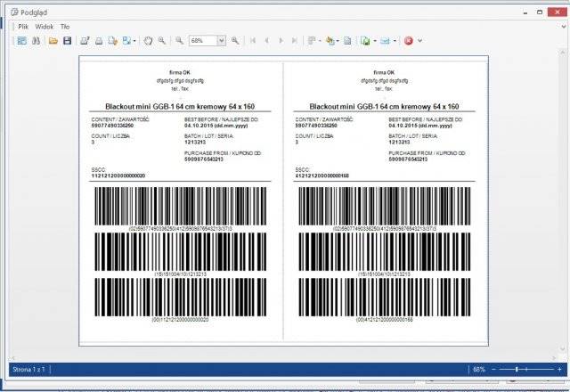Click the 68% zoom label in status bar
This screenshot has height=392, width=570.
[479, 370]
